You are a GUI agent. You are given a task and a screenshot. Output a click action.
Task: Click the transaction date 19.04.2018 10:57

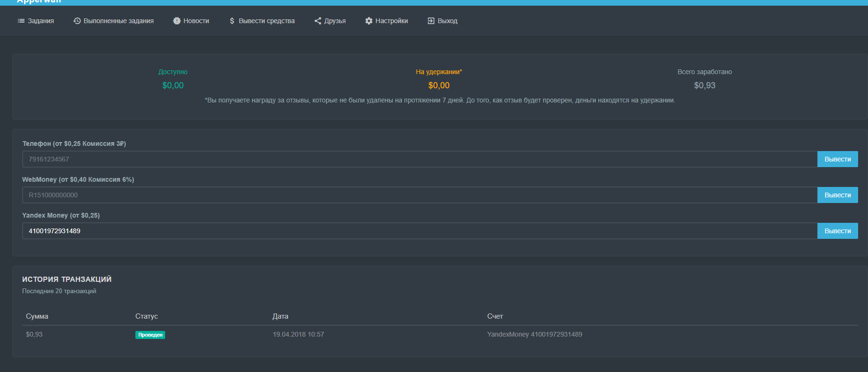298,334
